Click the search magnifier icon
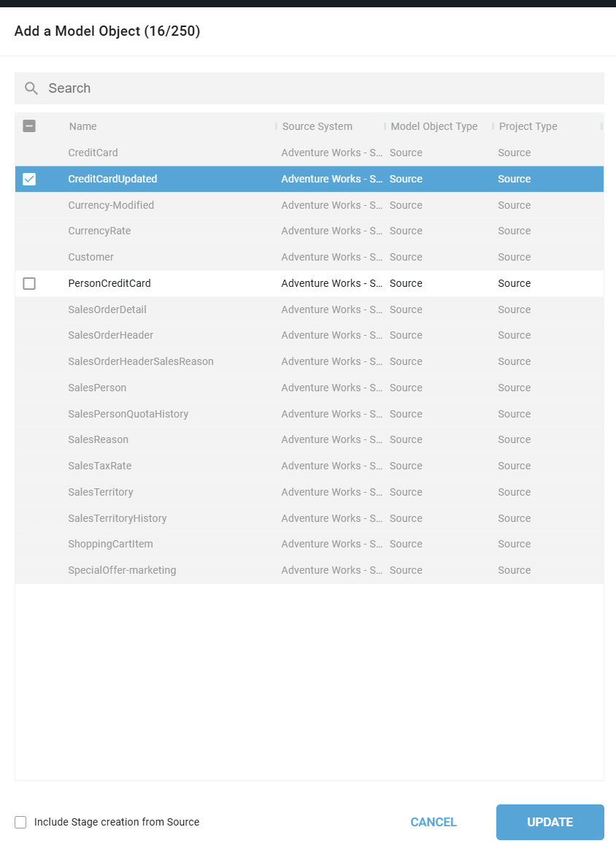616x846 pixels. tap(31, 88)
